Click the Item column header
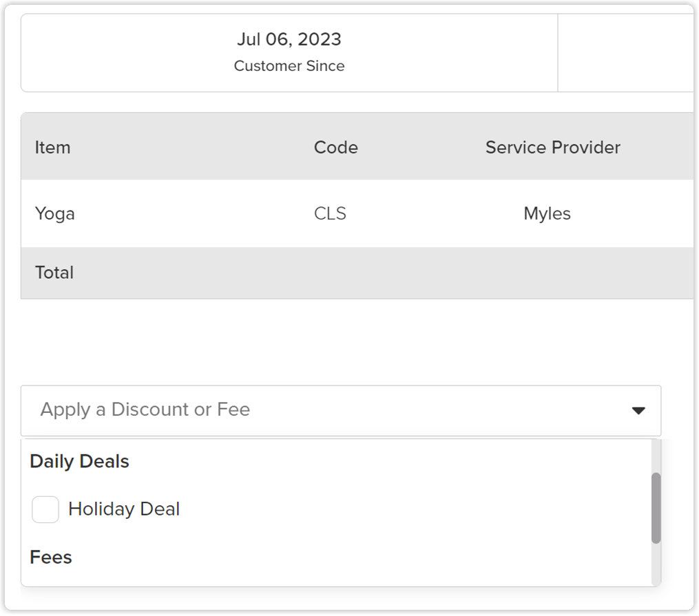The image size is (699, 616). [52, 147]
